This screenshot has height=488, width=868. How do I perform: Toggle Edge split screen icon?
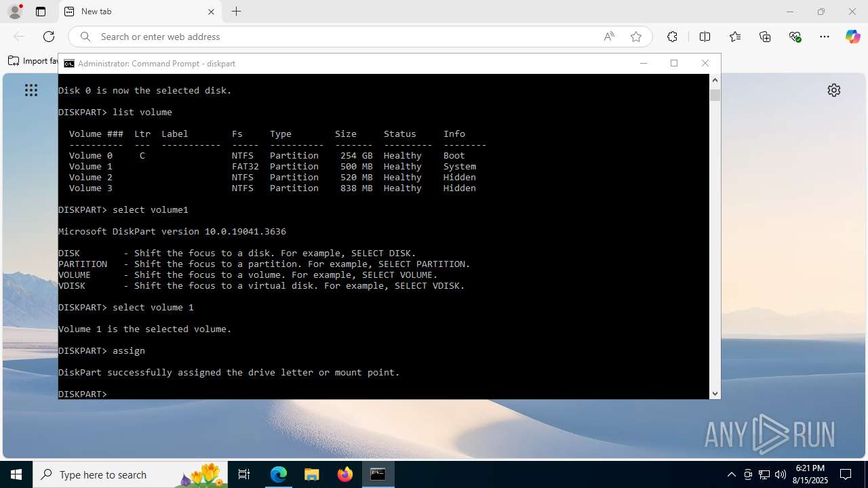click(705, 37)
